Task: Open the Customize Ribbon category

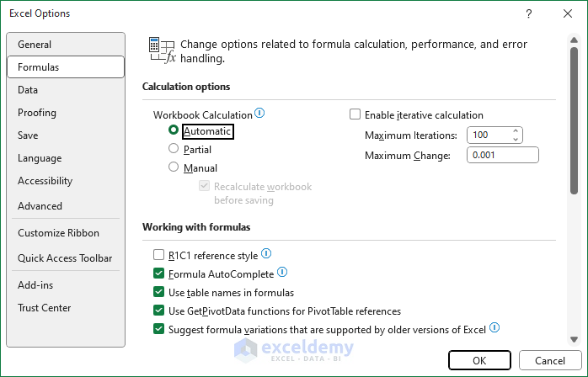Action: [58, 233]
